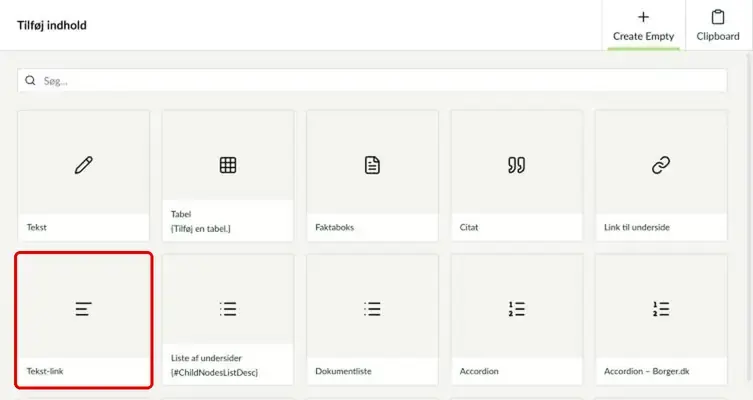
Task: Pick the Accordion – Borger.dk numbered list icon
Action: point(661,309)
